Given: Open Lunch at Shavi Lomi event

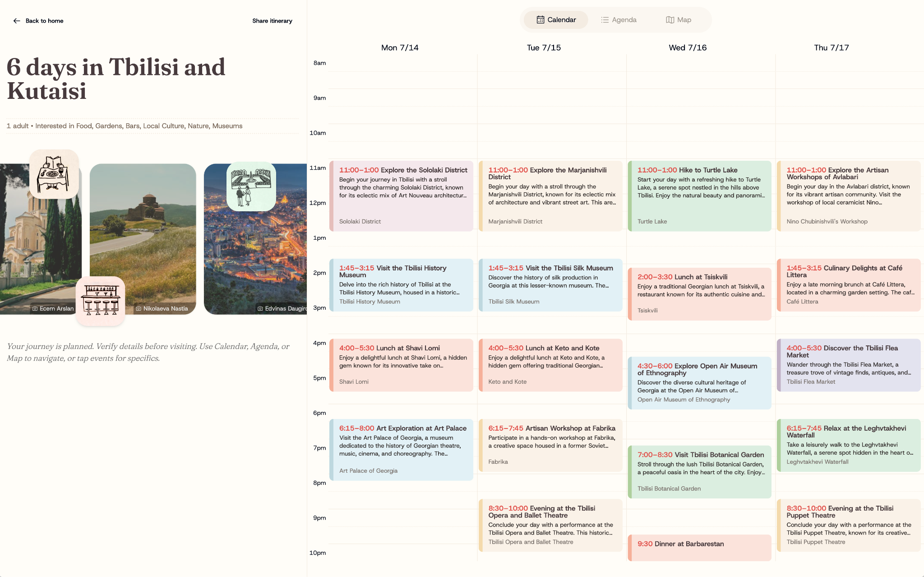Looking at the screenshot, I should coord(401,365).
